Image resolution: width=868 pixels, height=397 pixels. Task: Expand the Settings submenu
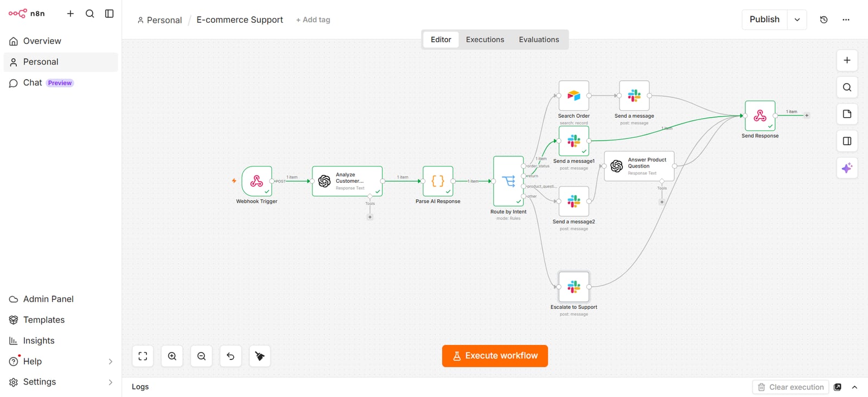(x=111, y=382)
